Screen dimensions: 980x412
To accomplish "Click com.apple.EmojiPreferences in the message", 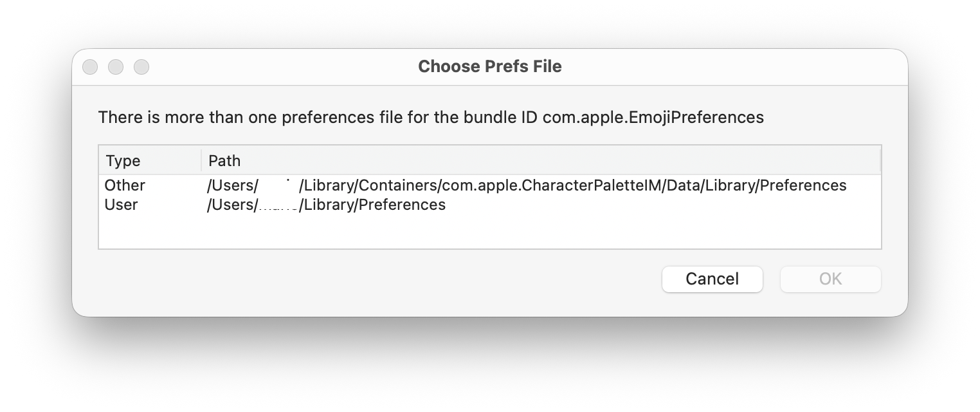I will [x=653, y=117].
